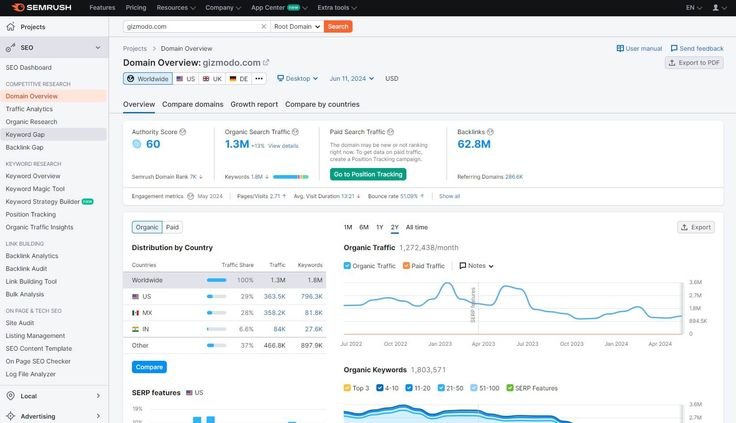736x423 pixels.
Task: Click Go to Position Tracking button
Action: tap(368, 174)
